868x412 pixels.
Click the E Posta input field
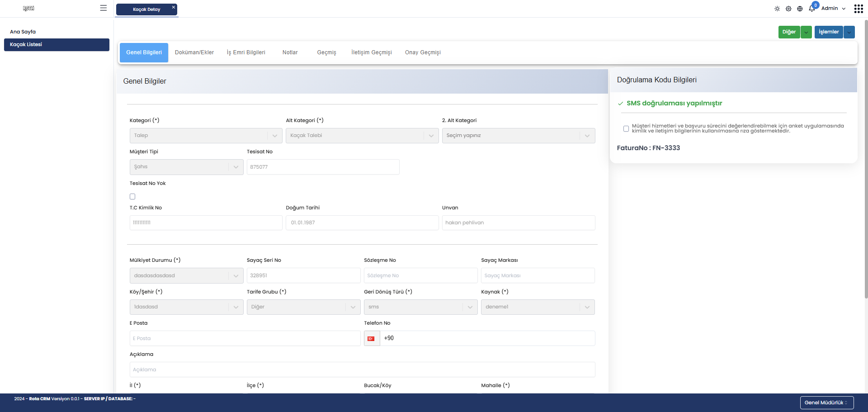245,338
